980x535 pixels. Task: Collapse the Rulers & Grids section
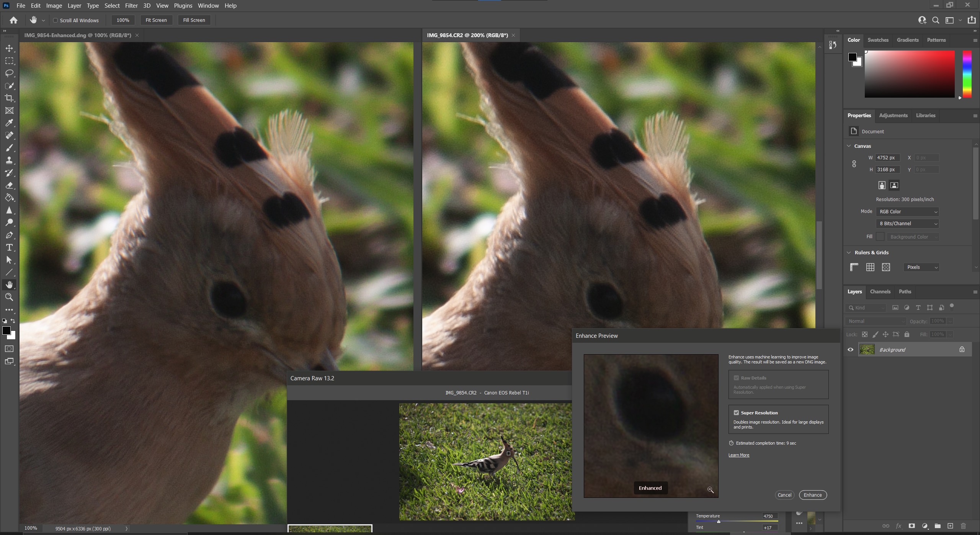click(x=849, y=252)
